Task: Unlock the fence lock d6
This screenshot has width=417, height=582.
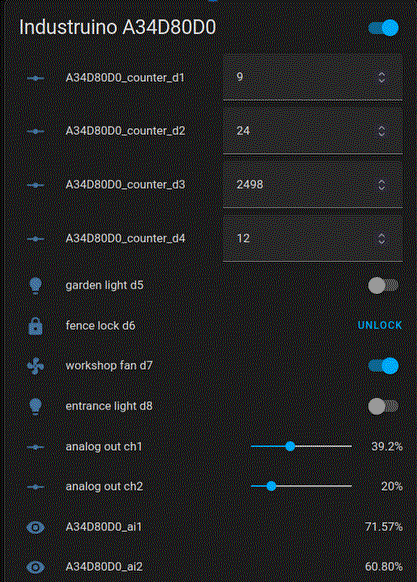Action: pyautogui.click(x=379, y=326)
